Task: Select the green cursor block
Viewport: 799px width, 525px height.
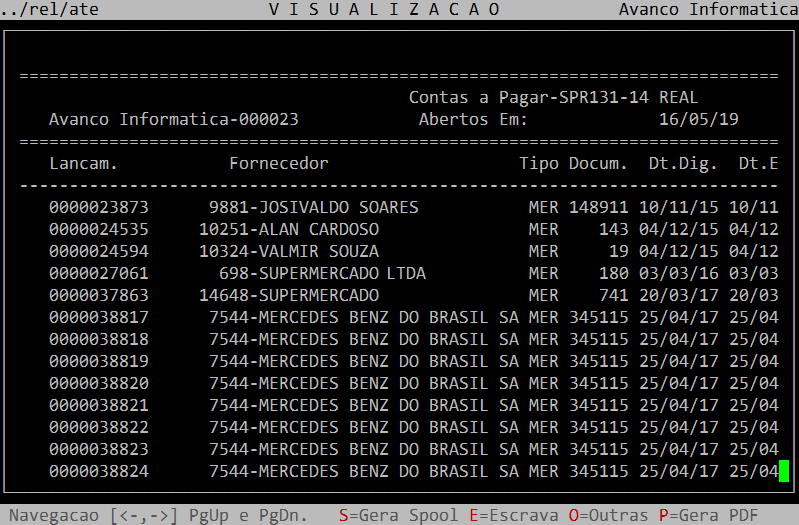Action: coord(784,471)
